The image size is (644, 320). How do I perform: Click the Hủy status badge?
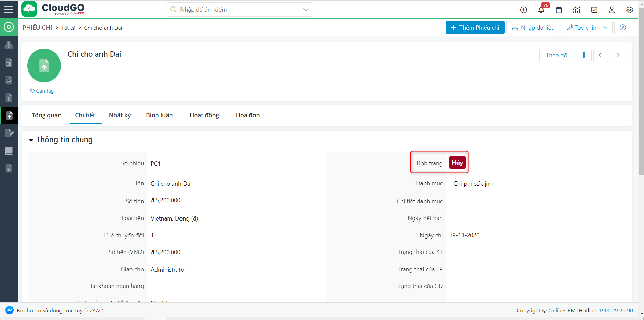tap(457, 163)
